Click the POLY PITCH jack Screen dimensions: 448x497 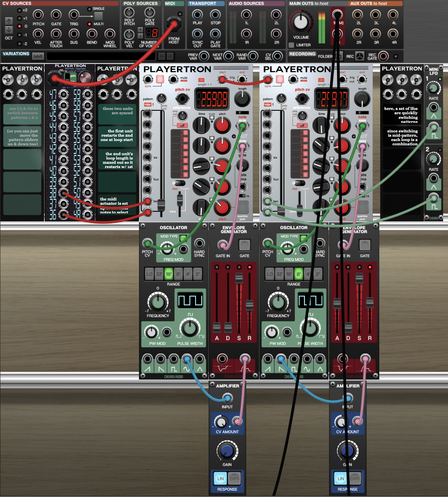click(x=129, y=13)
